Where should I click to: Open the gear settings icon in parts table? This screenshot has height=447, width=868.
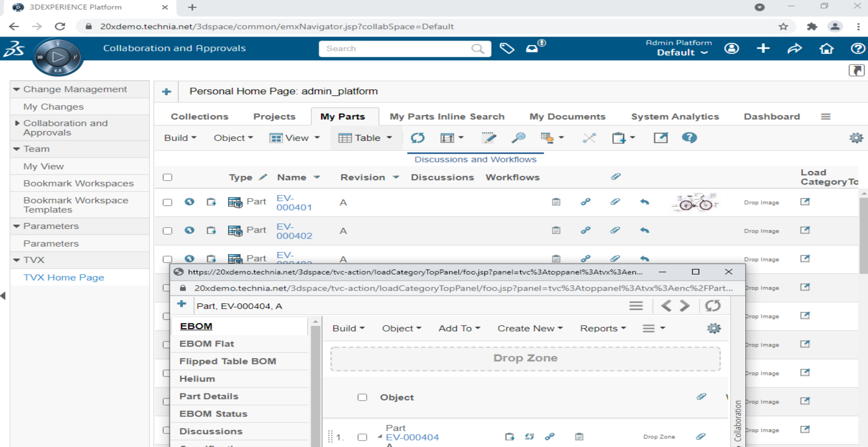856,138
